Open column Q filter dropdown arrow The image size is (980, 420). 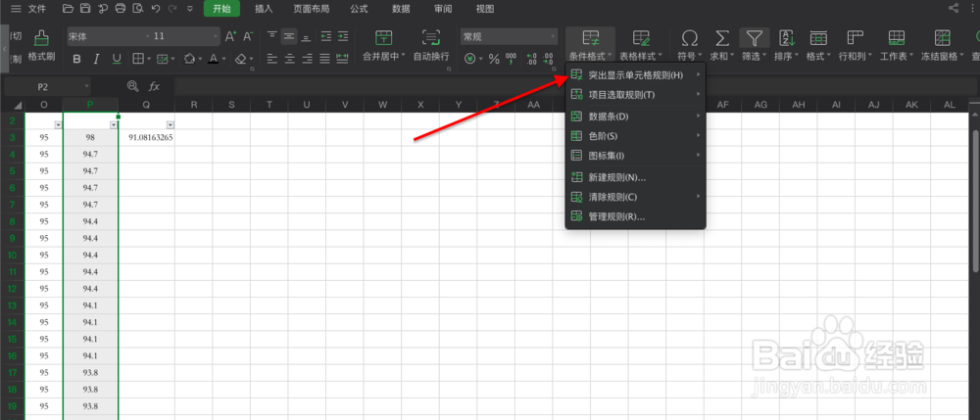click(x=170, y=124)
